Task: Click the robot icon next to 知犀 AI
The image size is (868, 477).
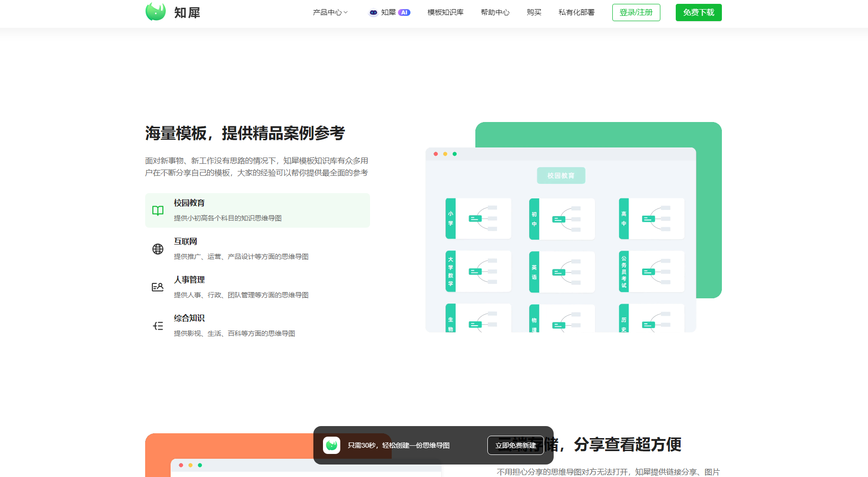Action: pyautogui.click(x=373, y=12)
